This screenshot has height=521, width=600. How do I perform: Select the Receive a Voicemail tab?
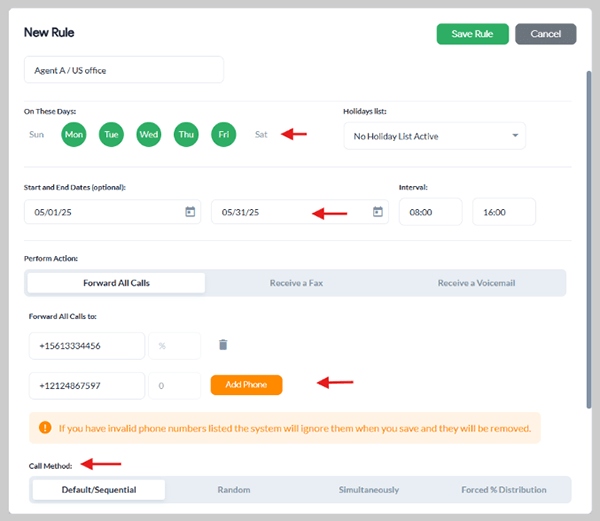coord(476,283)
